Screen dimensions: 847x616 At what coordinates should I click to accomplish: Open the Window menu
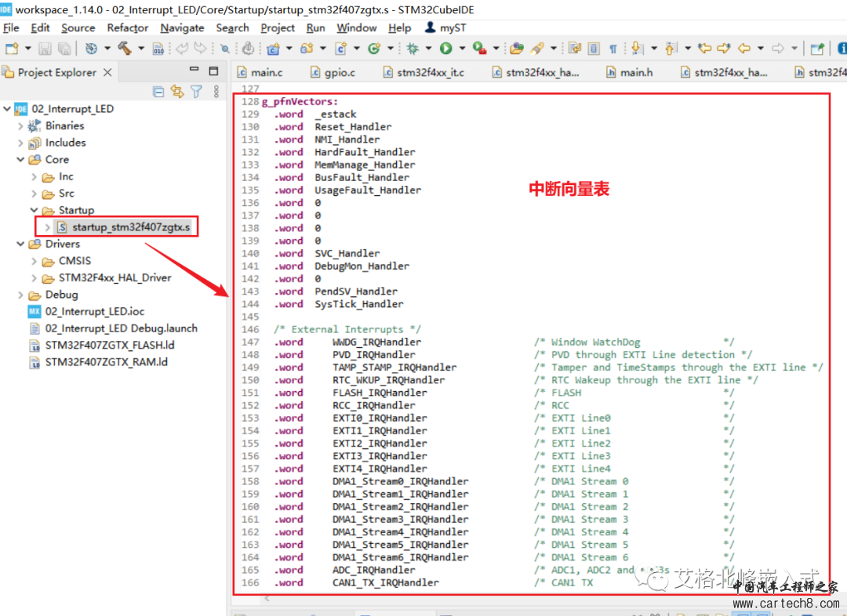[357, 28]
